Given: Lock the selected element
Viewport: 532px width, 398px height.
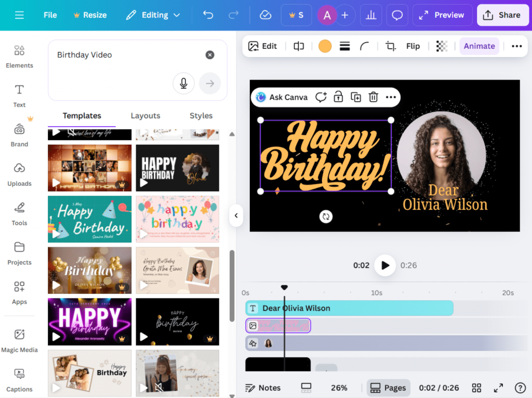Looking at the screenshot, I should pyautogui.click(x=338, y=98).
